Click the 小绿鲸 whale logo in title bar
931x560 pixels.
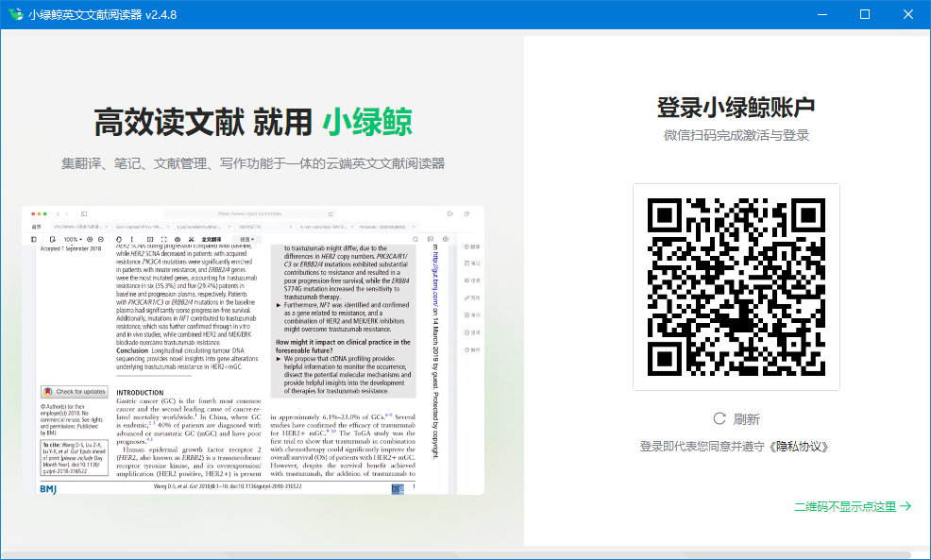pos(13,14)
